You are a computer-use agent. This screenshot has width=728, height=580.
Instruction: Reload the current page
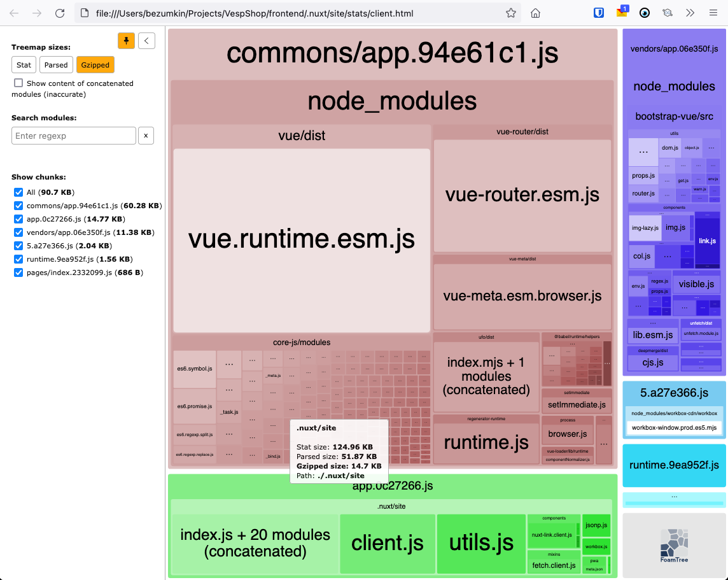coord(60,13)
